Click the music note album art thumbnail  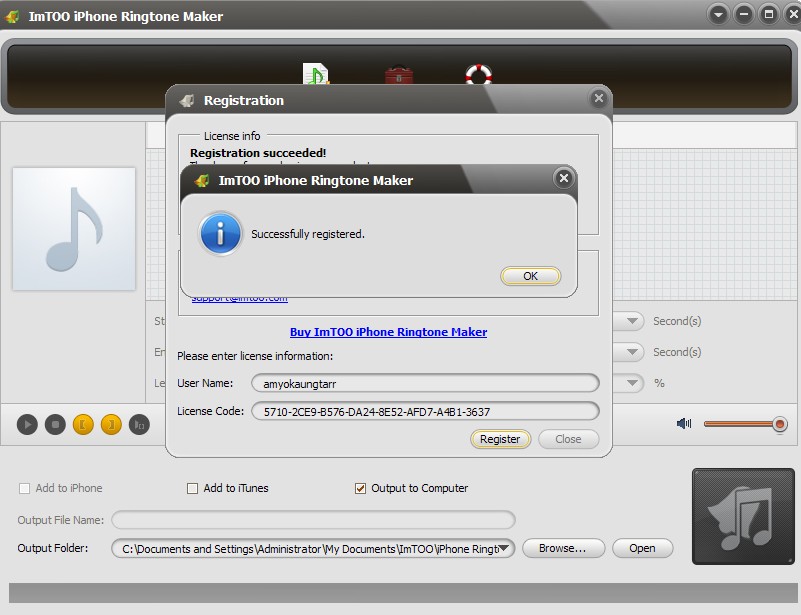point(74,229)
